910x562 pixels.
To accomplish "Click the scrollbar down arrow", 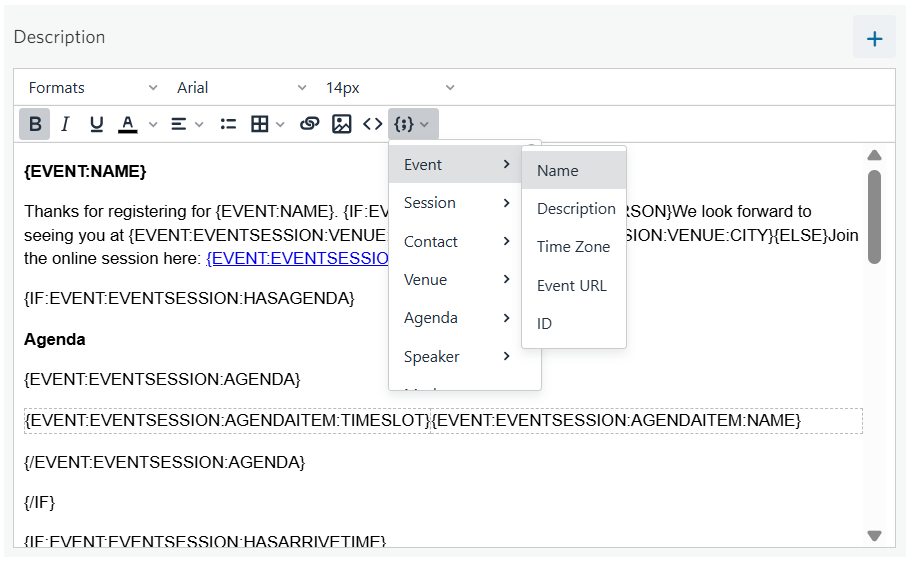I will 874,536.
